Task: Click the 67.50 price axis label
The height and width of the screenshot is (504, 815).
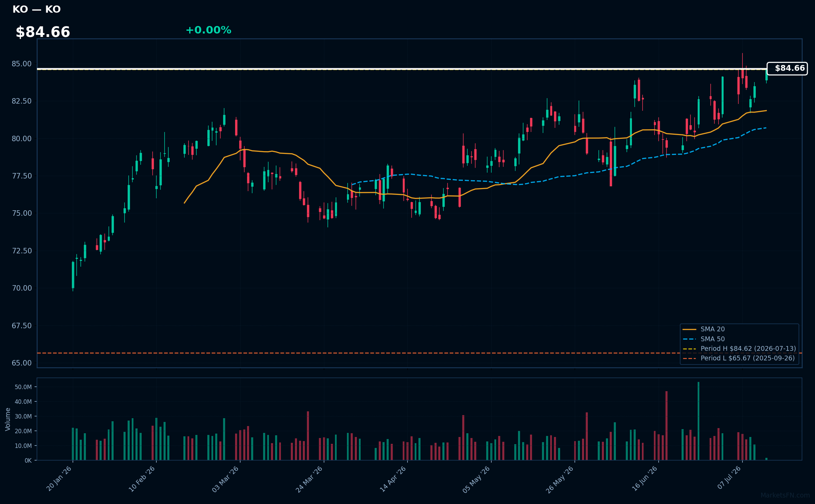Action: click(x=22, y=326)
